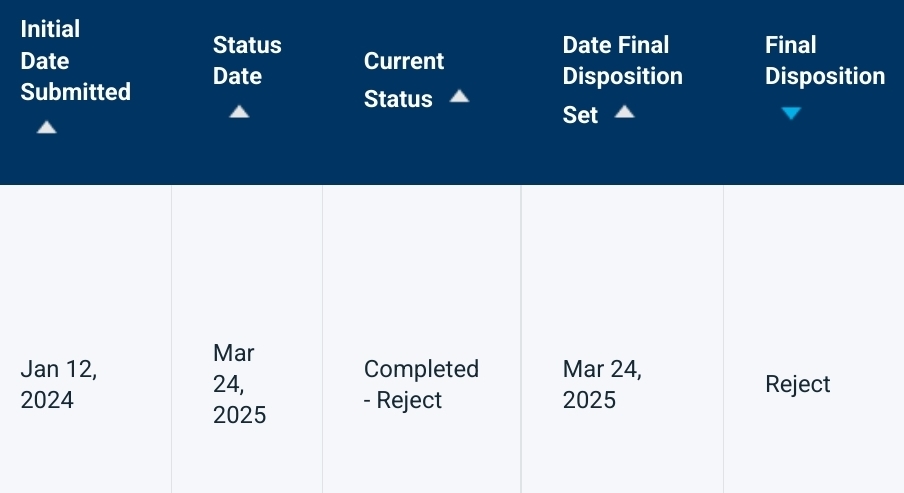Click the Final Disposition header label

pos(824,60)
